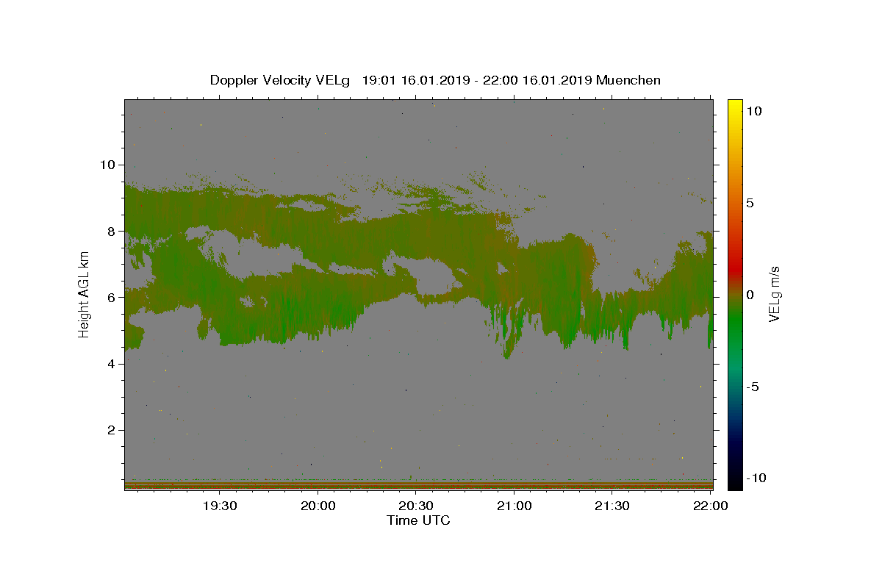Click the 19:30 tick label on time axis
This screenshot has width=882, height=588.
click(x=219, y=506)
